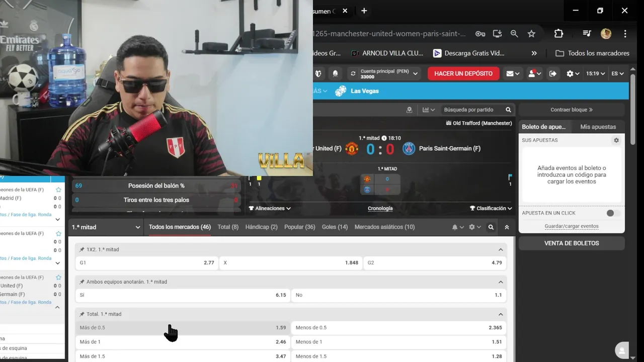Open the Las Vegas casino section
644x362 pixels.
coord(358,91)
